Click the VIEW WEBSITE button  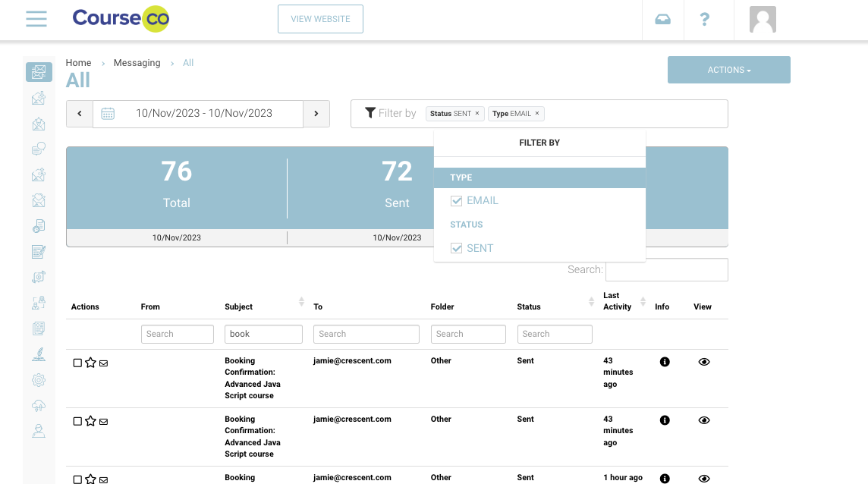tap(320, 19)
